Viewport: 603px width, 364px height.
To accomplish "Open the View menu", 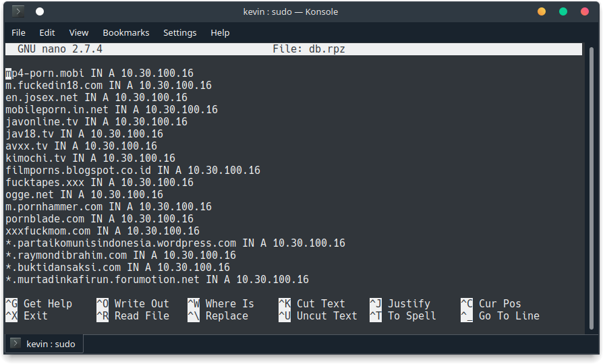I will coord(79,32).
